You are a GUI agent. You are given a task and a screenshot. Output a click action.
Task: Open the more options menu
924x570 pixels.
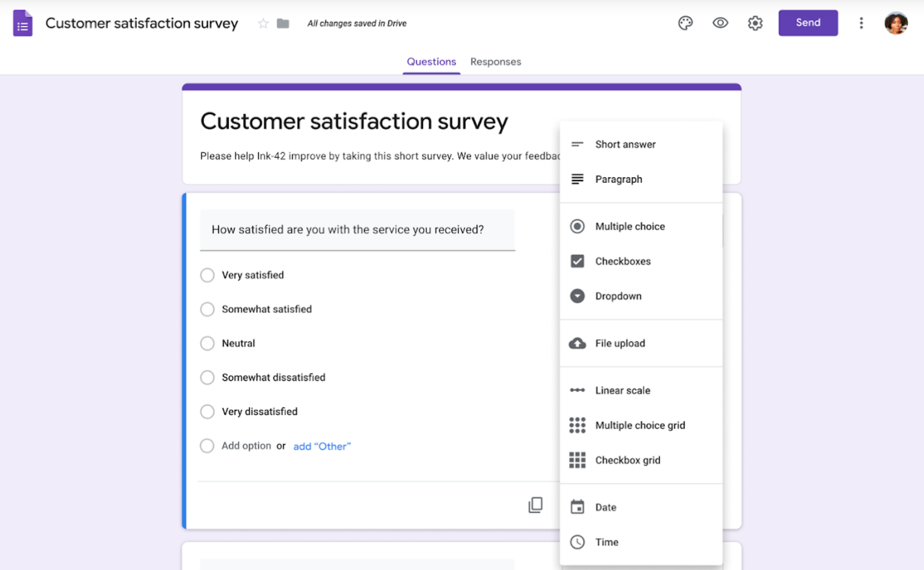click(861, 23)
